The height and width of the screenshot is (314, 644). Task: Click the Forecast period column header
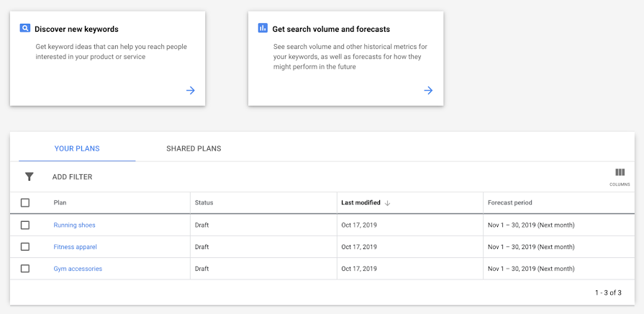pos(510,203)
